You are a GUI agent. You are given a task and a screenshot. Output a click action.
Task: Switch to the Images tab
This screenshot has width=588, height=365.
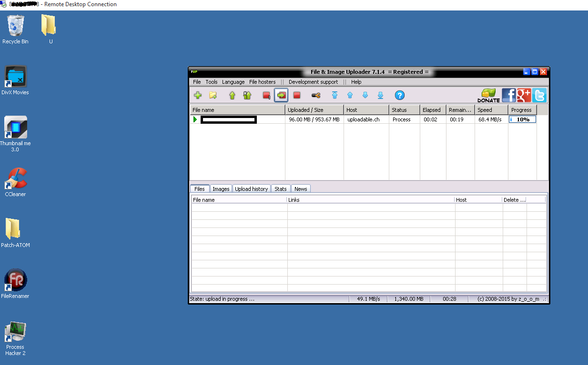(221, 189)
